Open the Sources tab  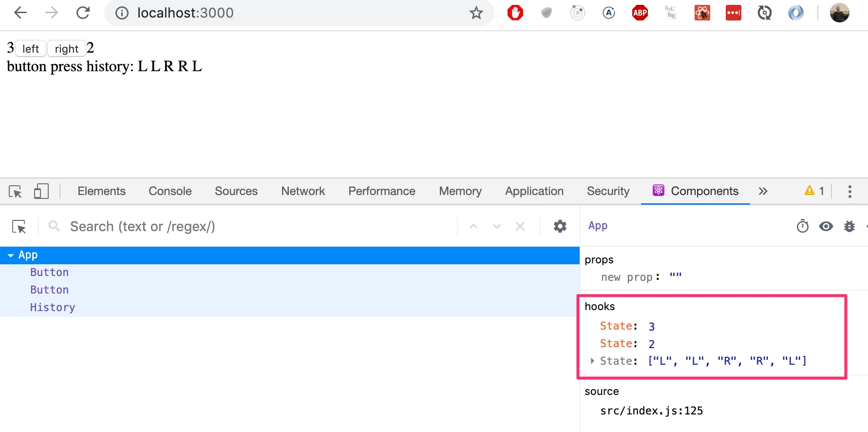pyautogui.click(x=236, y=191)
